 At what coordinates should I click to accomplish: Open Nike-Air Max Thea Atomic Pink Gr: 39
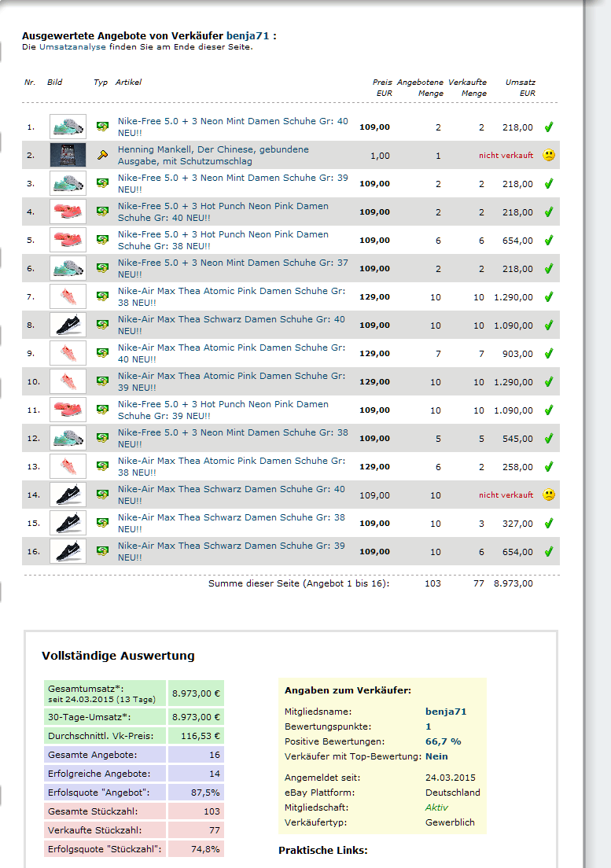click(x=231, y=381)
